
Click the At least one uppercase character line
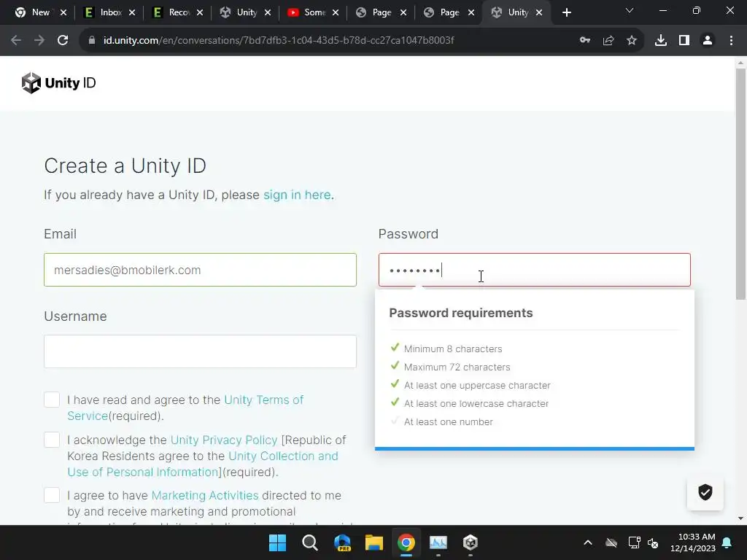[477, 385]
